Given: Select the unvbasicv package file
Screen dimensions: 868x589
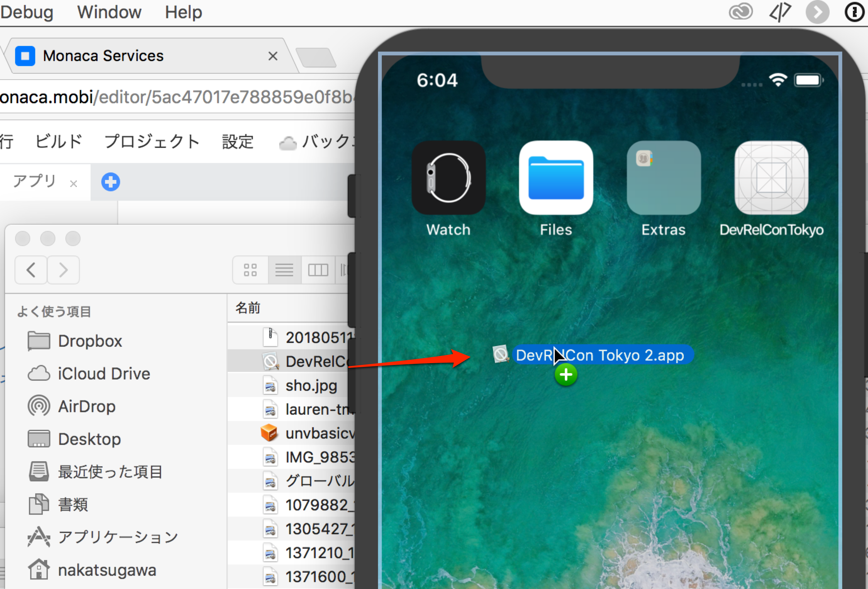Looking at the screenshot, I should pyautogui.click(x=291, y=433).
